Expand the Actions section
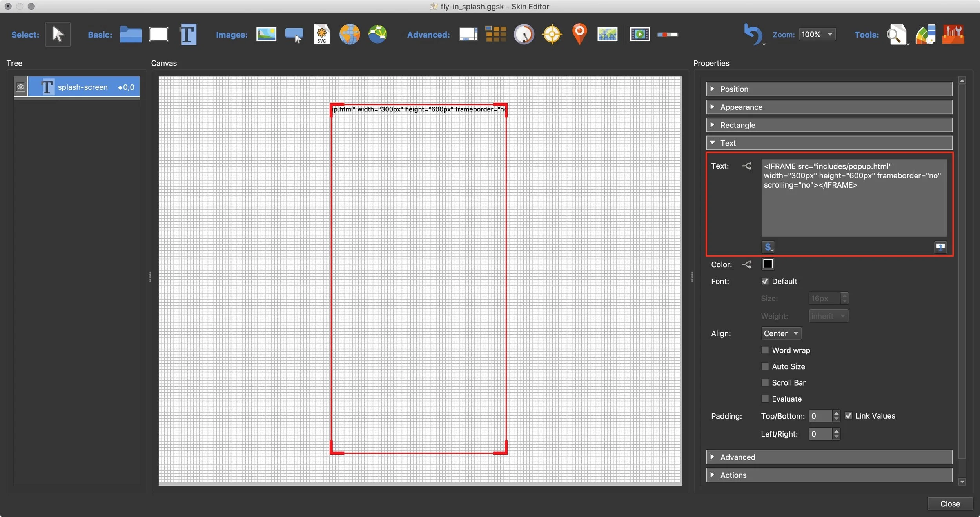The height and width of the screenshot is (517, 980). tap(829, 475)
